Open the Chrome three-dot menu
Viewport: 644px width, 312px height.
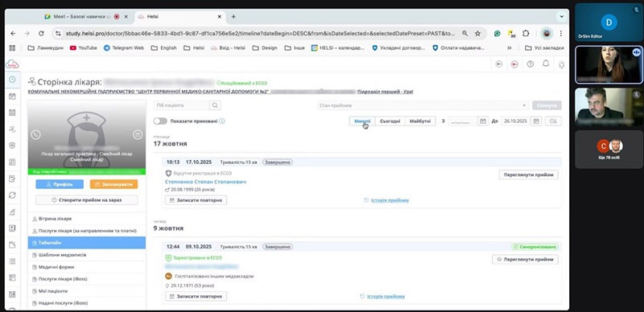pyautogui.click(x=560, y=33)
